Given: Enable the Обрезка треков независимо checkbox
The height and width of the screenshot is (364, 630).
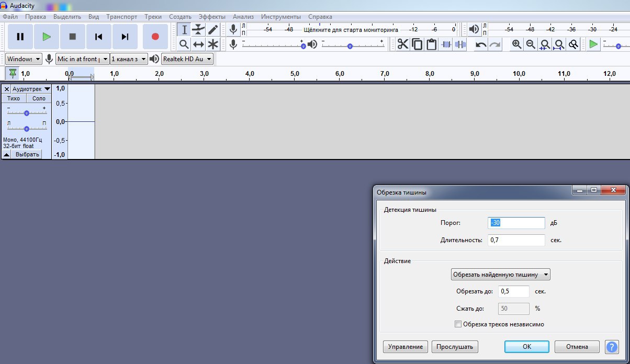Looking at the screenshot, I should (x=458, y=324).
